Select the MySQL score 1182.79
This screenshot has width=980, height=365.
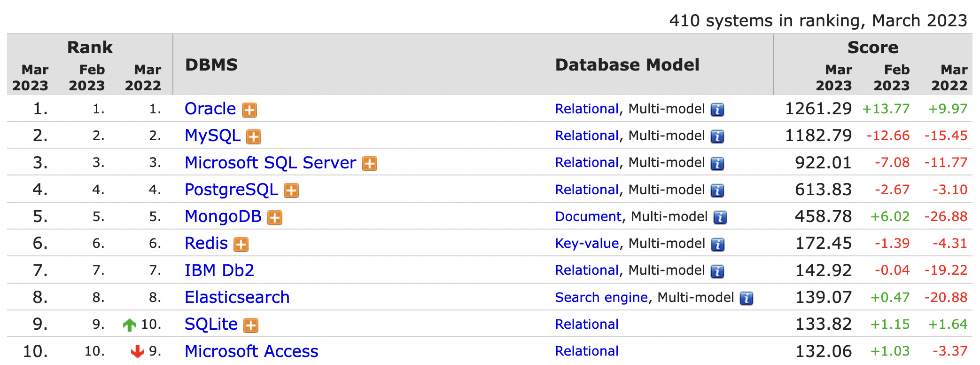click(x=818, y=135)
